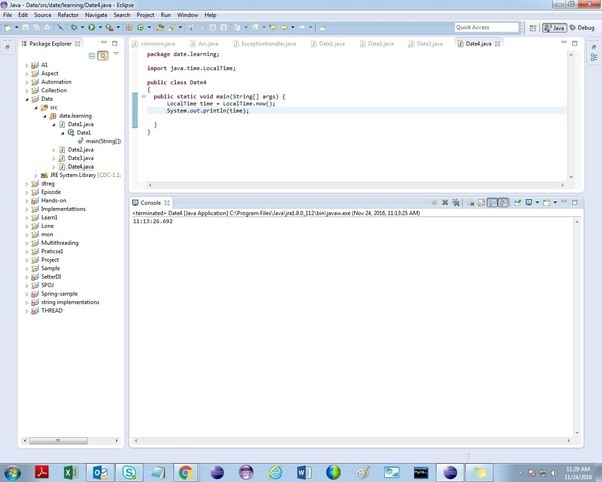Click the New Java Class toolbar icon

pyautogui.click(x=140, y=27)
